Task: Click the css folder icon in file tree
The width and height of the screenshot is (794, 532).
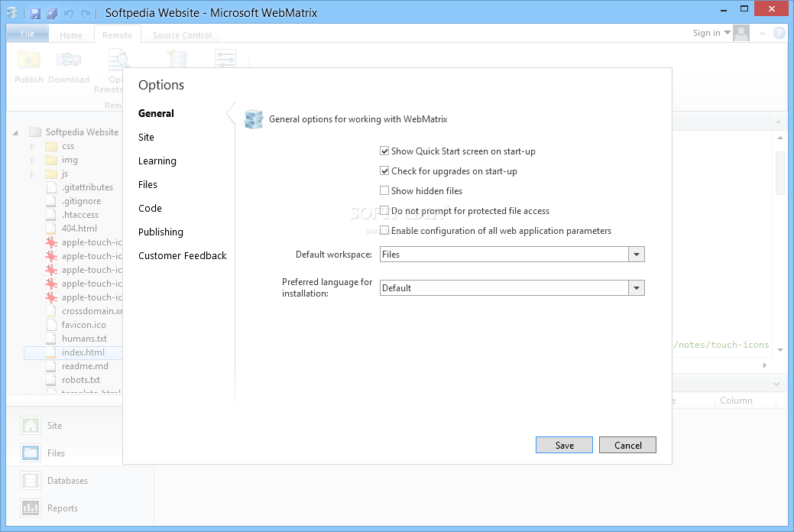Action: [x=51, y=147]
